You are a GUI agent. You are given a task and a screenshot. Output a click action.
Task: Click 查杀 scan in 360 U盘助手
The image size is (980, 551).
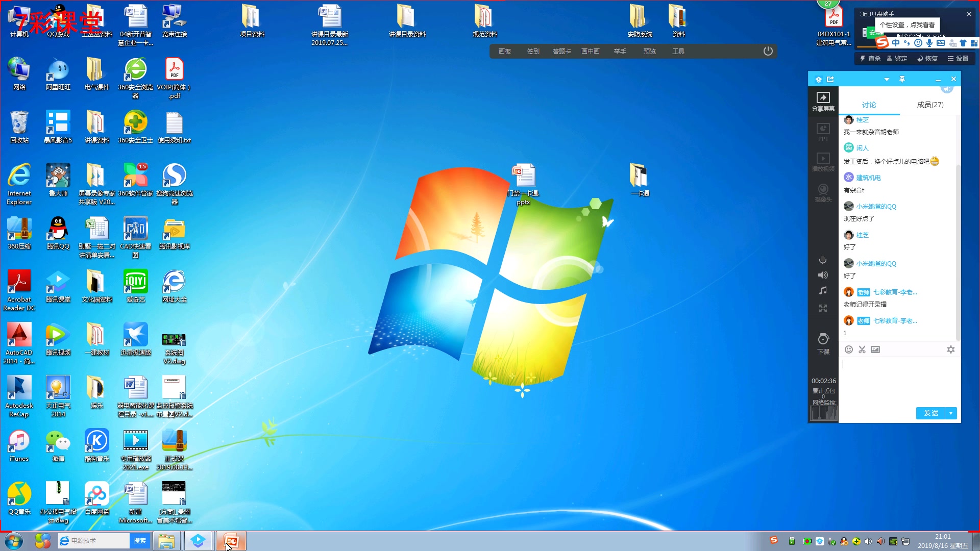click(x=870, y=59)
